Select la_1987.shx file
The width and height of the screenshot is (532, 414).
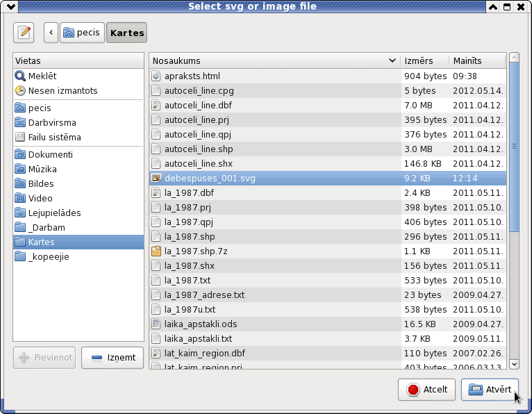point(328,266)
